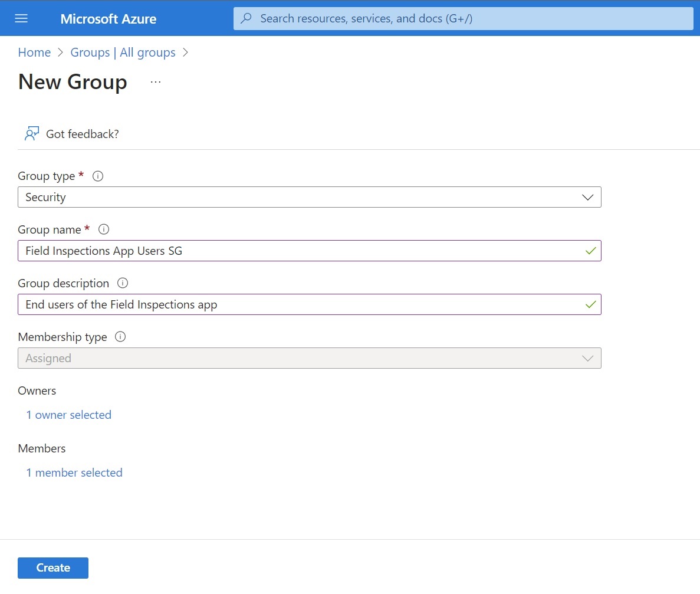Click the Group name info icon

point(104,229)
